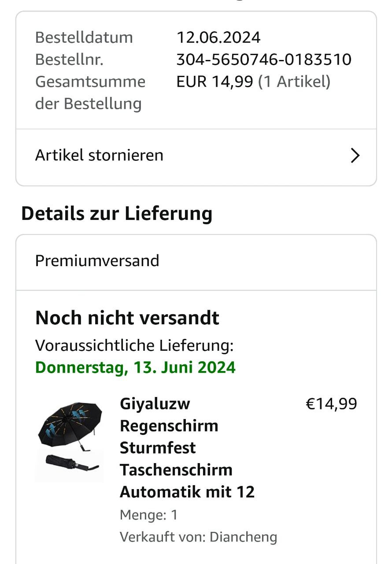Tap the (1 Artikel) item count
392x564 pixels.
coord(294,82)
